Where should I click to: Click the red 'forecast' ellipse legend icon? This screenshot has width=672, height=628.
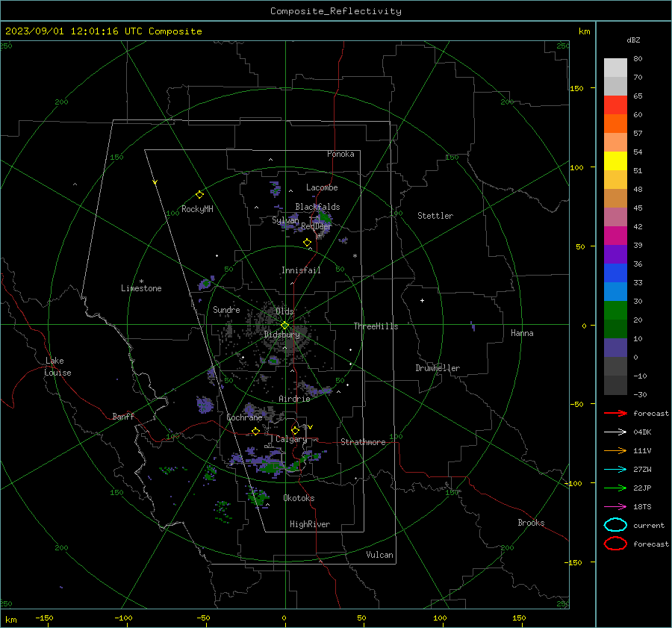tap(615, 544)
